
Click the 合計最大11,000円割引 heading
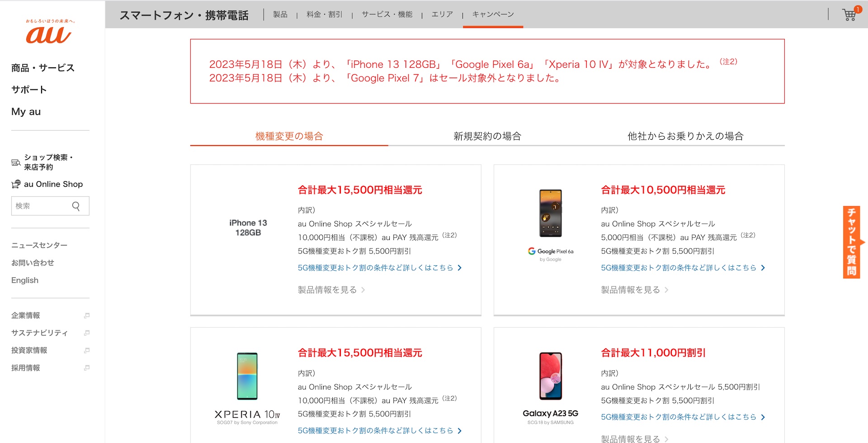click(653, 353)
